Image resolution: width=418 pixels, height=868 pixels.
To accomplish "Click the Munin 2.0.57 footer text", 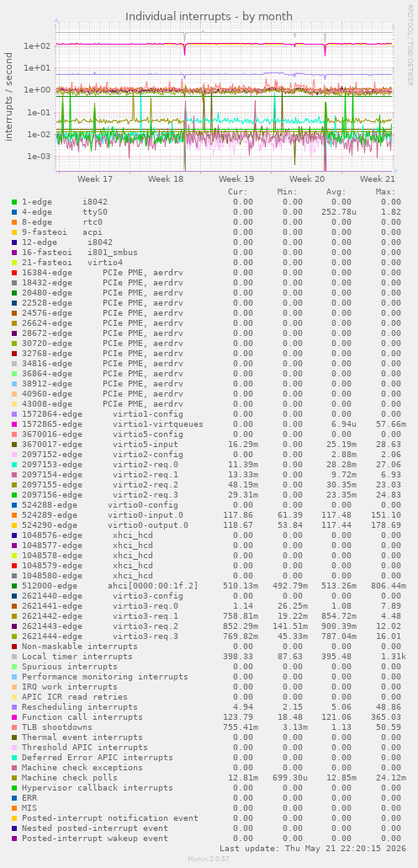I will click(x=209, y=859).
